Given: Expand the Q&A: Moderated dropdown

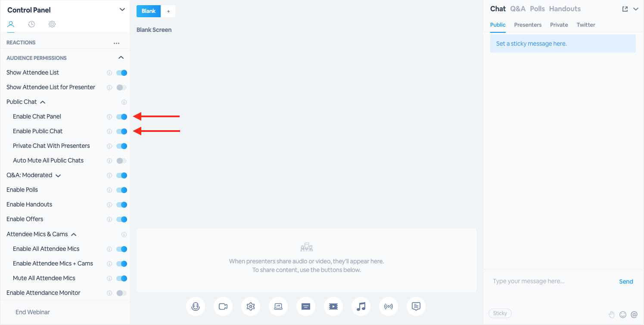Looking at the screenshot, I should (58, 175).
